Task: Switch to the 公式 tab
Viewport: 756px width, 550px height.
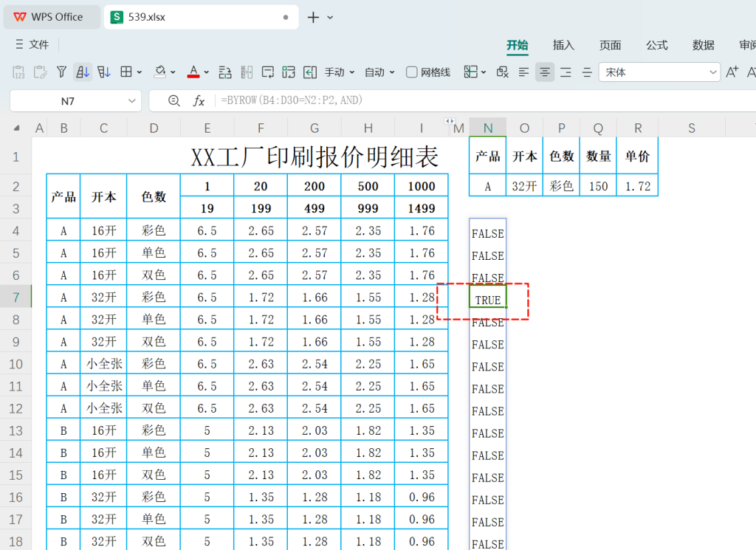Action: pos(656,45)
